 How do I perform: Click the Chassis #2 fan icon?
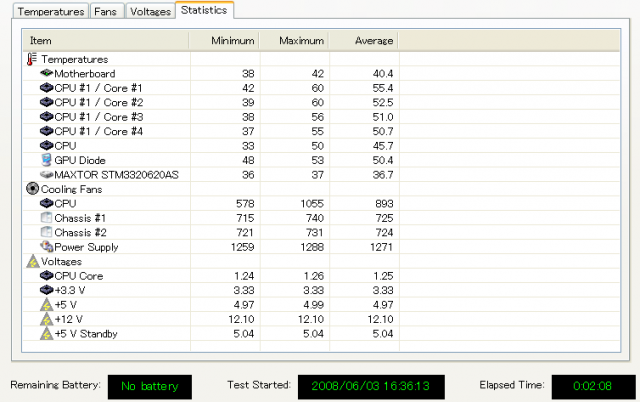point(47,232)
